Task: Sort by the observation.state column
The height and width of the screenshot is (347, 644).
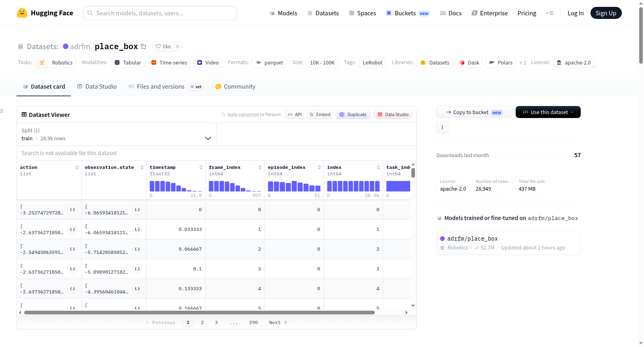Action: [142, 167]
